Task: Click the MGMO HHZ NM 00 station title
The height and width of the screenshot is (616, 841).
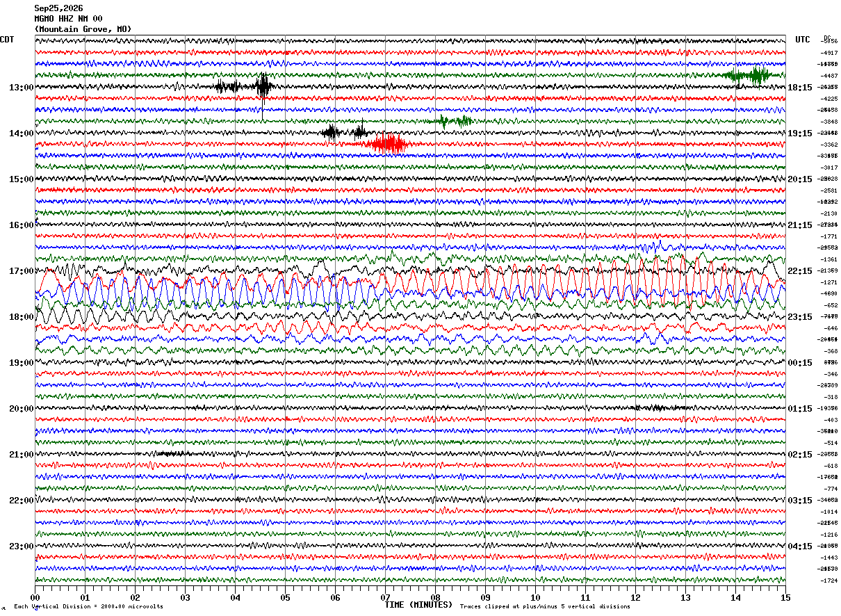Action: pyautogui.click(x=69, y=19)
